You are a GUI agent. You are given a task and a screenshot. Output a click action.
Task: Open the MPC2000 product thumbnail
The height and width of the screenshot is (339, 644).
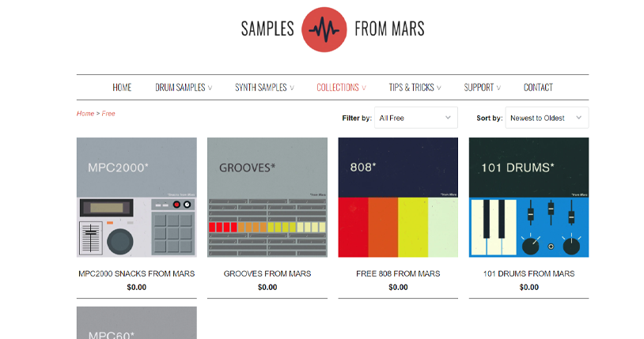[137, 198]
